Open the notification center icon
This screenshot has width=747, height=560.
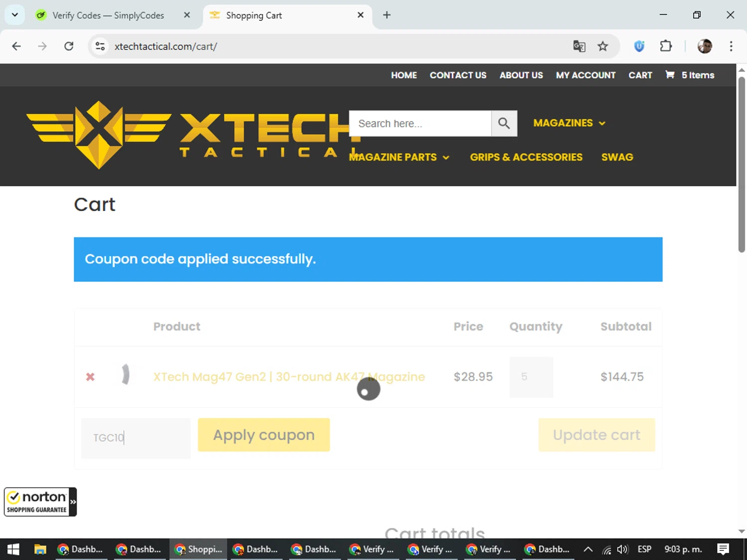coord(723,549)
